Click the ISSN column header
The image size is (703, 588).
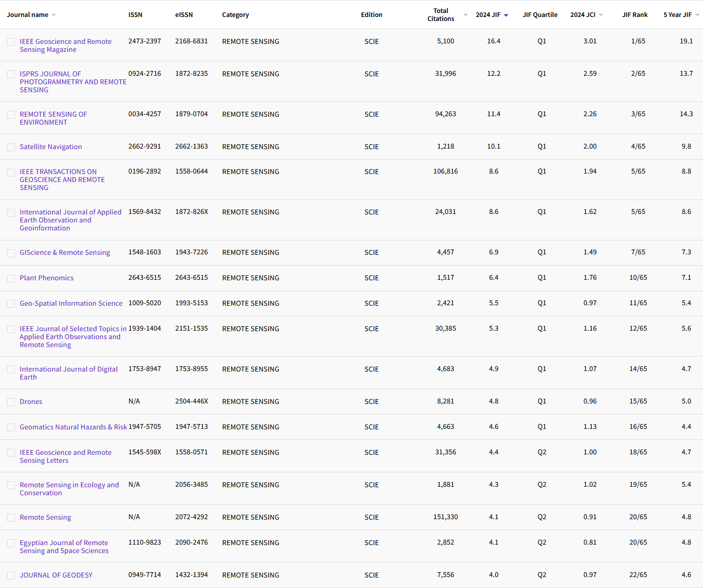[x=135, y=15]
